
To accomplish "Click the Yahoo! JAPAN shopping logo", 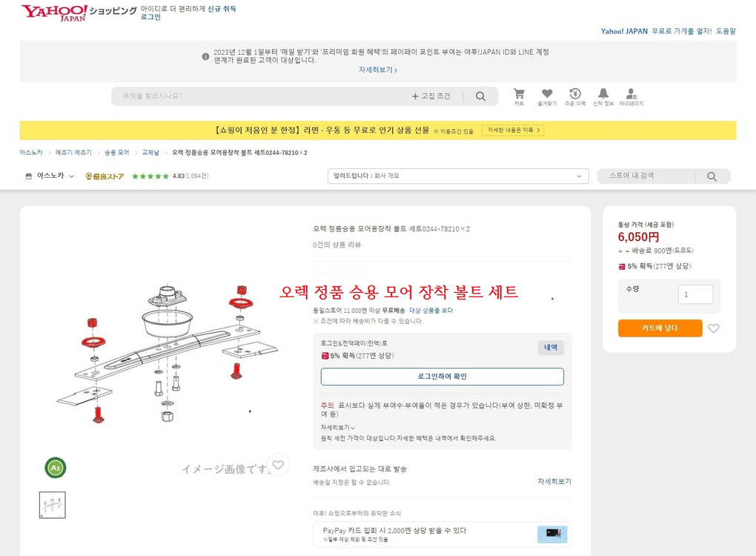I will (79, 13).
